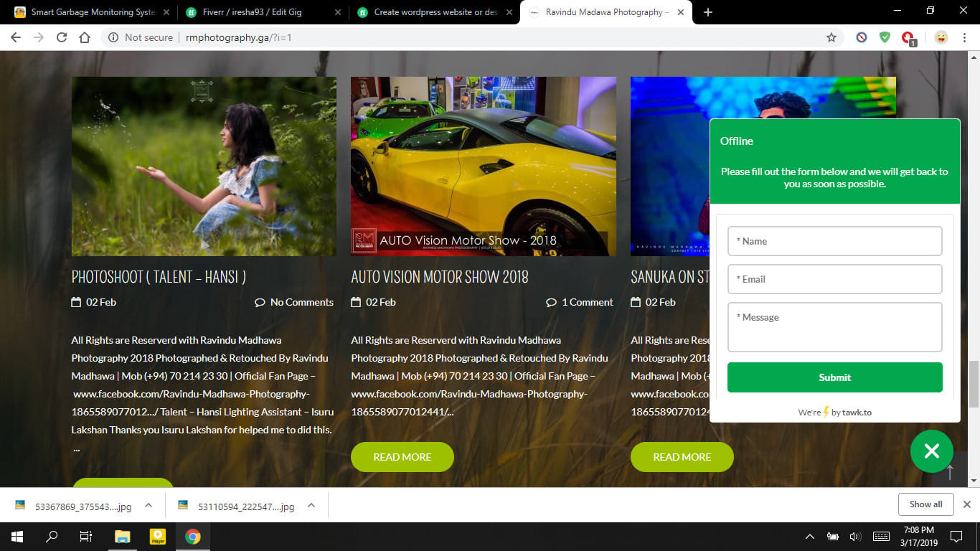980x551 pixels.
Task: Open the Sanuka post title
Action: [670, 277]
